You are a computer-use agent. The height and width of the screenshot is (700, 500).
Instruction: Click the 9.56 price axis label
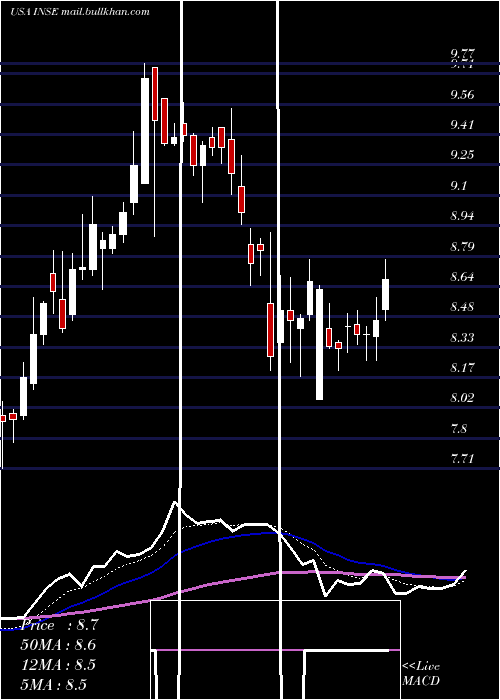click(462, 94)
